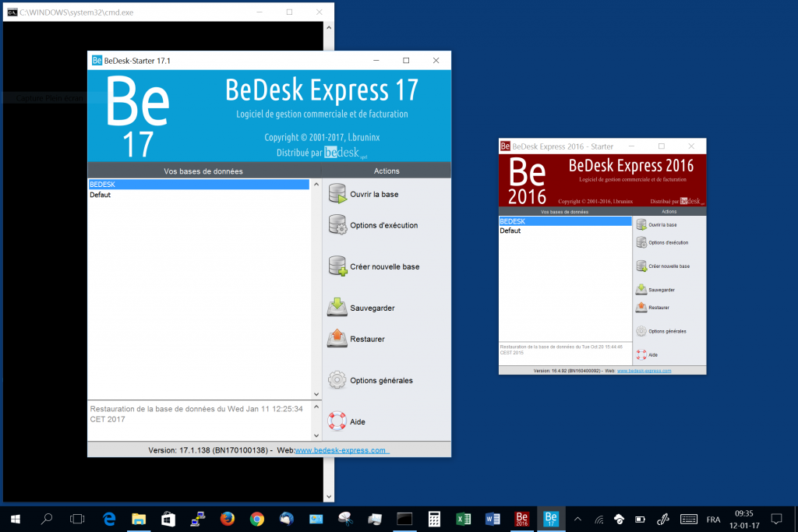Open the Action Center notifications
The width and height of the screenshot is (798, 532).
click(x=776, y=519)
